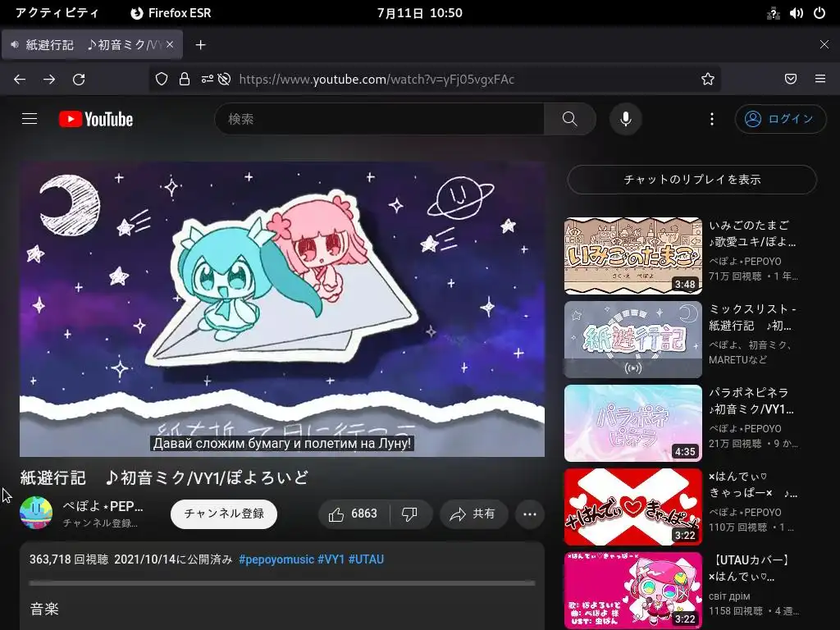Click 音楽 heading in description
Screen dimensions: 840x630
tap(44, 609)
